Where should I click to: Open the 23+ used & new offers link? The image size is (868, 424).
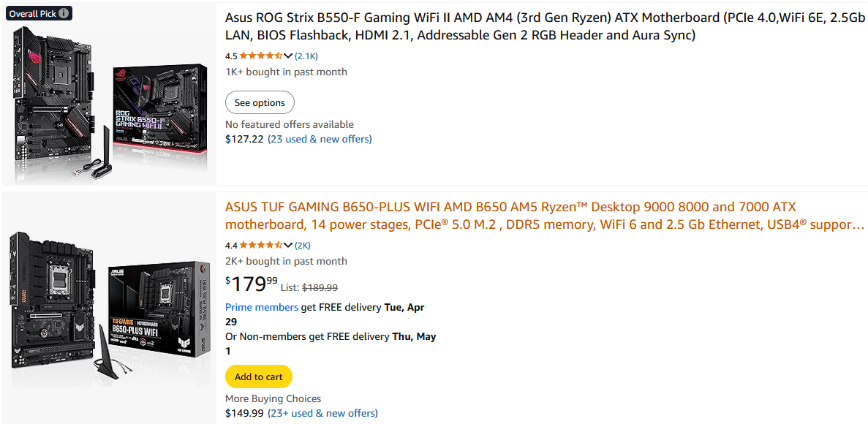pyautogui.click(x=322, y=413)
